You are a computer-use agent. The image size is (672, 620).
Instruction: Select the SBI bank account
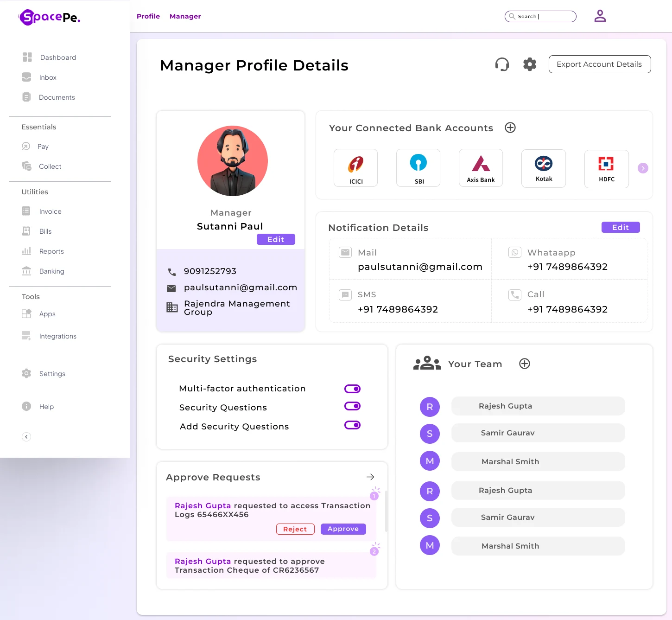point(418,168)
